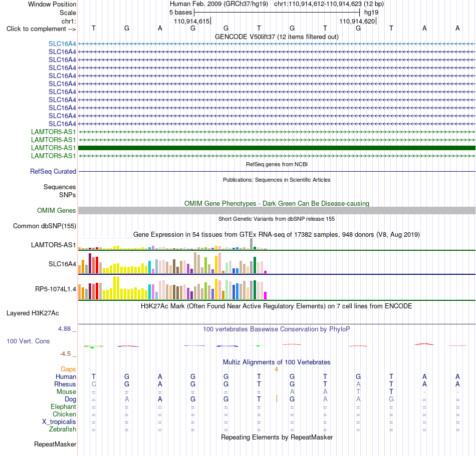Open the 'Gene Expression in 54 tissues from GTEx' title
The height and width of the screenshot is (456, 476).
tap(277, 234)
